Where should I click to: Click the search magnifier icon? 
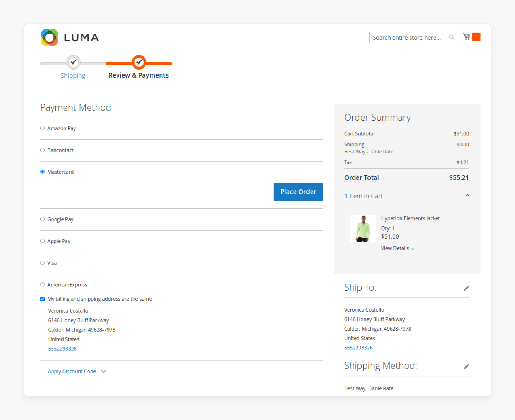pos(451,37)
